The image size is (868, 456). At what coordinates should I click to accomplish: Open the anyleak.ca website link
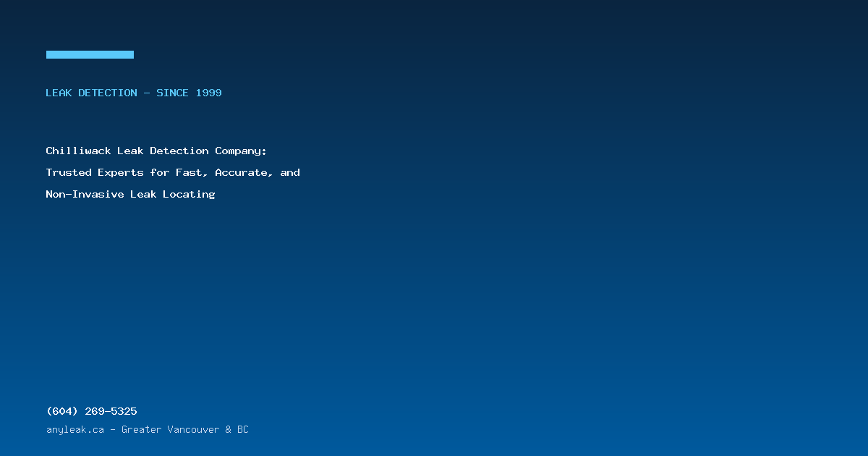tap(75, 430)
